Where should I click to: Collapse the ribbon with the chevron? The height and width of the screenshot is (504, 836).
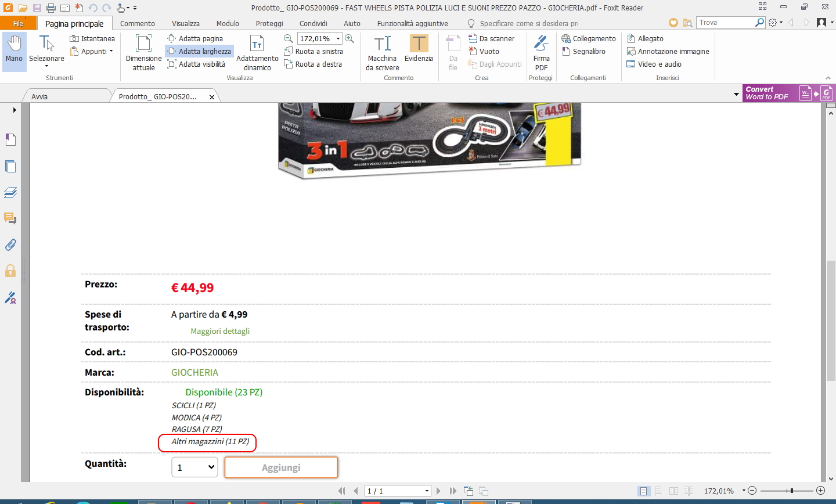tap(828, 78)
